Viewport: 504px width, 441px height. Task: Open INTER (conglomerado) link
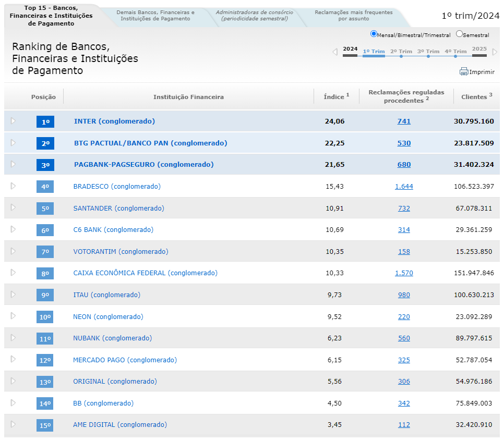point(114,121)
